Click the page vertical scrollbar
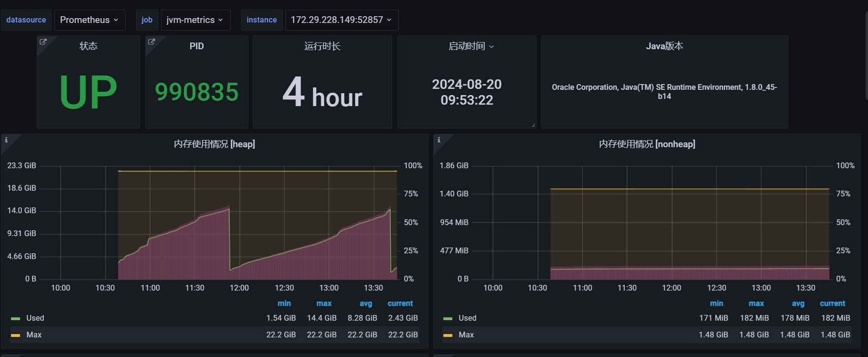Screen dimensions: 868x357 (x=866, y=55)
